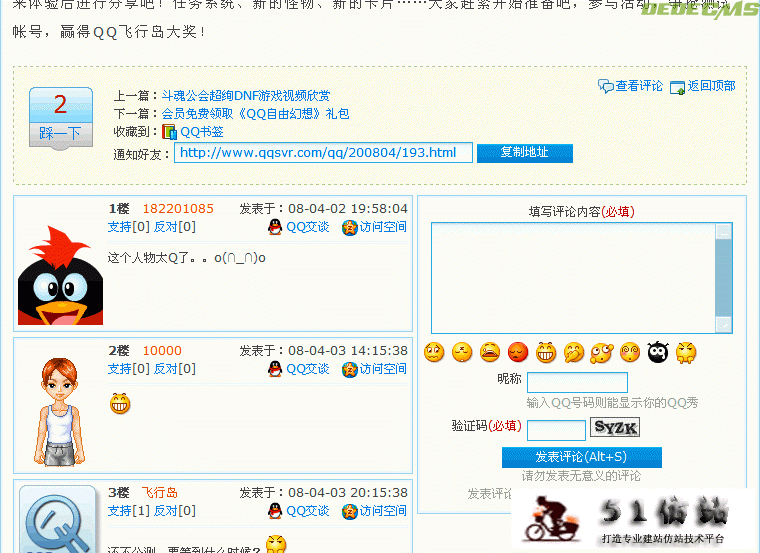Click 访问空间 star icon on floor 3
The height and width of the screenshot is (553, 760).
point(349,511)
